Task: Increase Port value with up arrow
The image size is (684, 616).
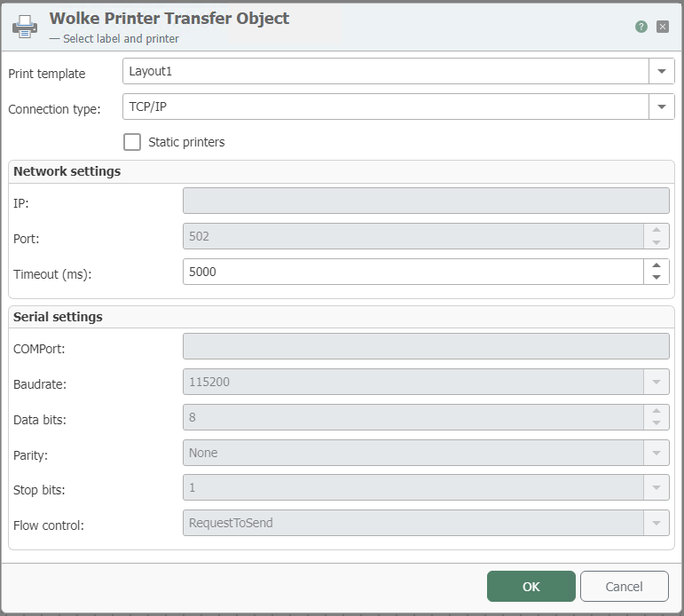Action: click(656, 230)
